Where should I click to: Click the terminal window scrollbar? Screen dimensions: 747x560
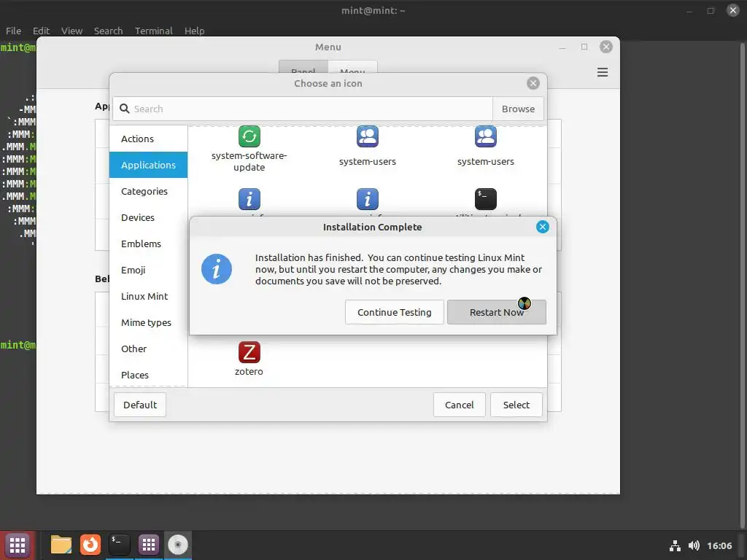tap(742, 285)
